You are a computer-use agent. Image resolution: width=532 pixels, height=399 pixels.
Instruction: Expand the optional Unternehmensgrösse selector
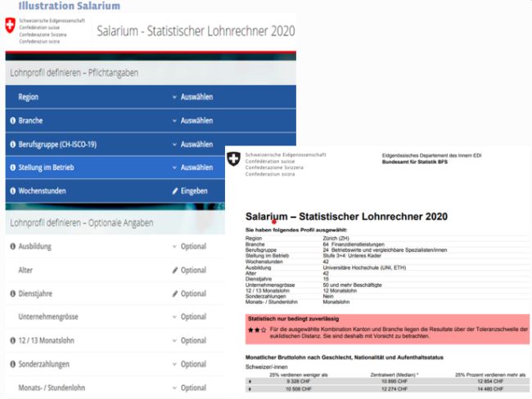pyautogui.click(x=189, y=316)
